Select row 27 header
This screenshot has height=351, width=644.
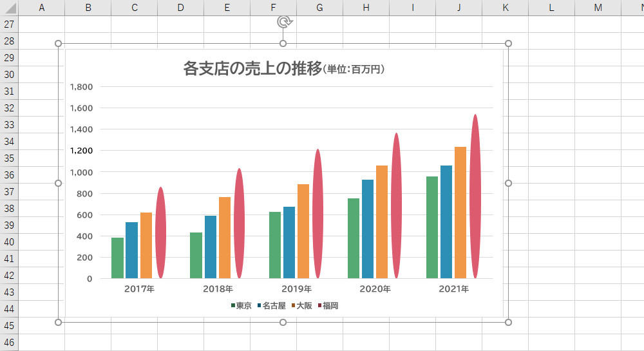(x=9, y=24)
